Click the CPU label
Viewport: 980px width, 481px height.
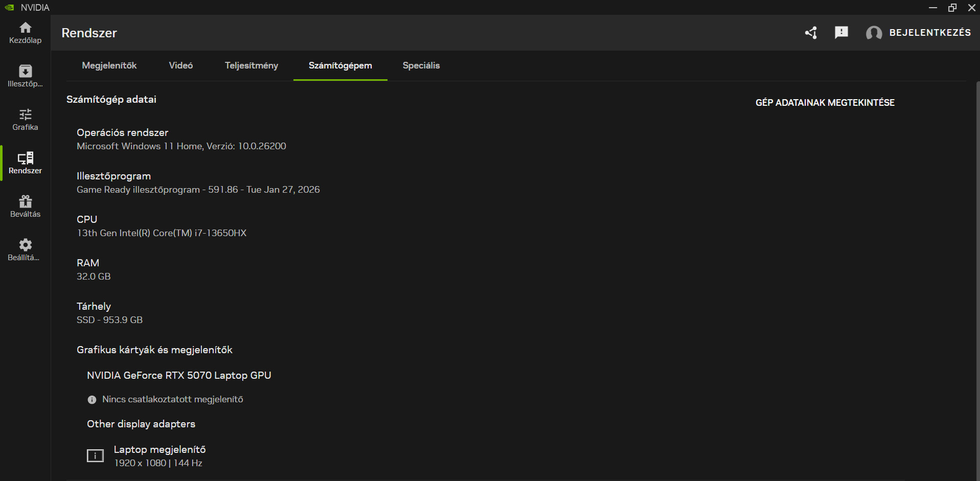click(87, 219)
